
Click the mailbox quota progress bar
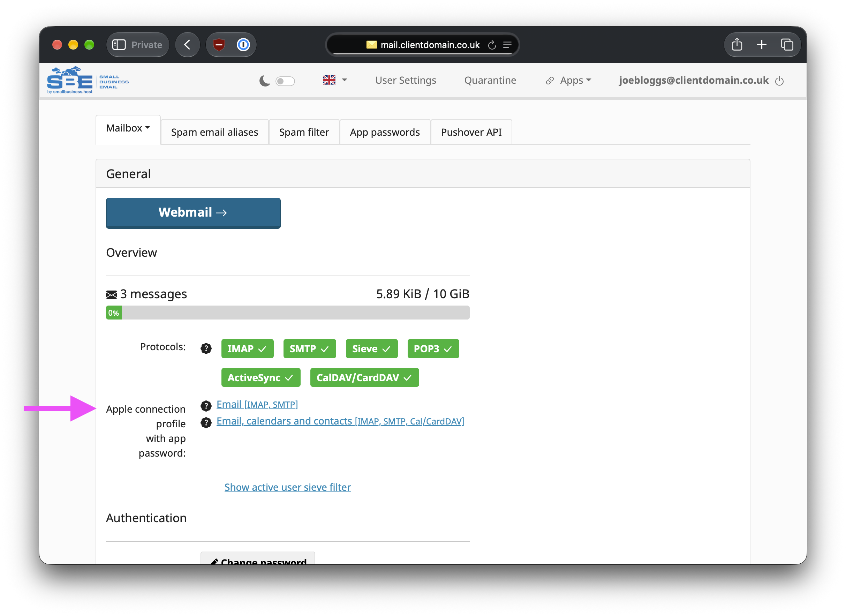click(x=288, y=313)
